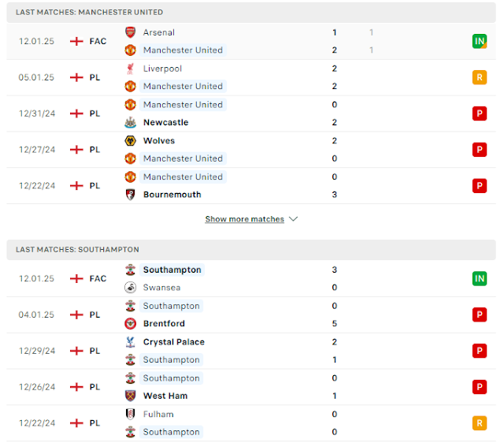Click orange R badge for Liverpool match

click(x=480, y=77)
